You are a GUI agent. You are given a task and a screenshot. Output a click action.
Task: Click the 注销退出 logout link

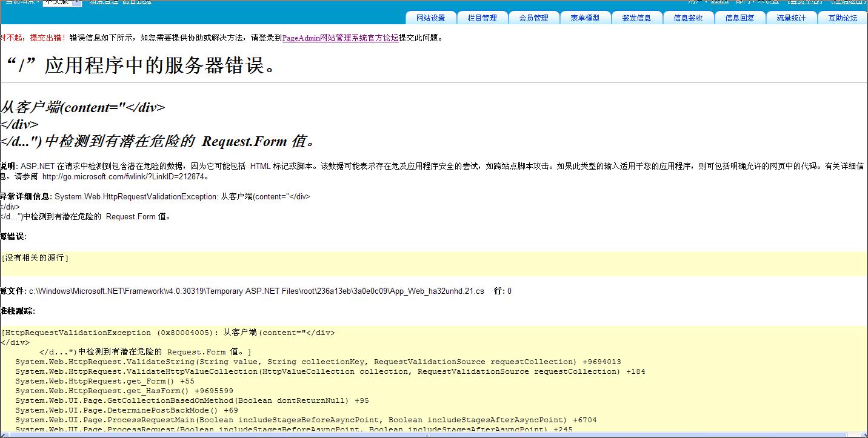pos(849,2)
